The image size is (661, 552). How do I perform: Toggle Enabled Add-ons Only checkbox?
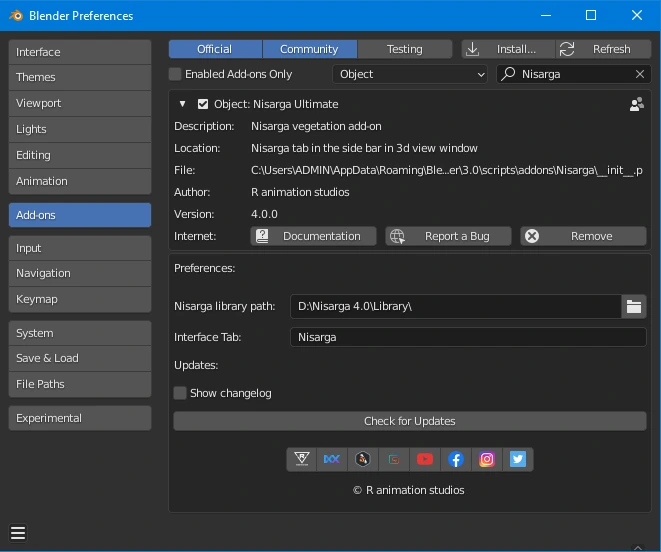pyautogui.click(x=175, y=74)
